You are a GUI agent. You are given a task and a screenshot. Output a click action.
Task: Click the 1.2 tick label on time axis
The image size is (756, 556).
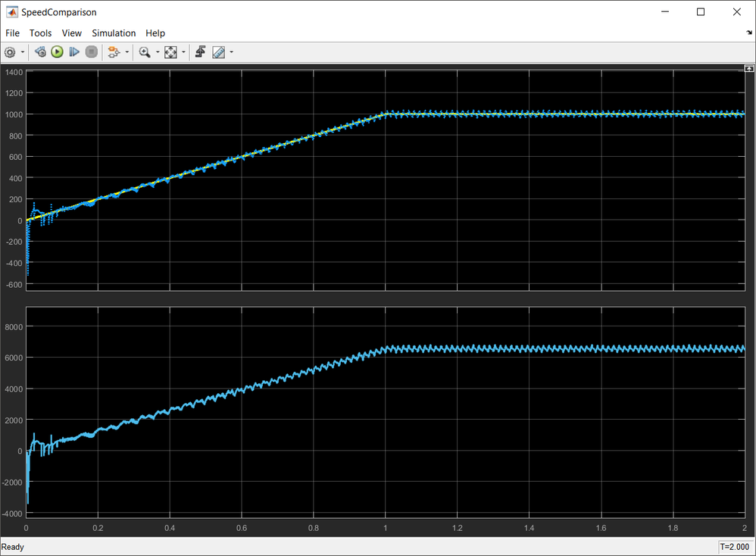pos(457,528)
